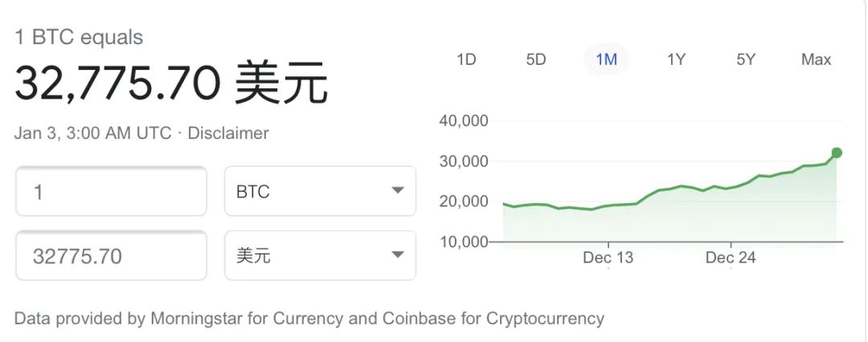Click the large 32,775.70 美元 headline
The width and height of the screenshot is (868, 342).
click(171, 83)
